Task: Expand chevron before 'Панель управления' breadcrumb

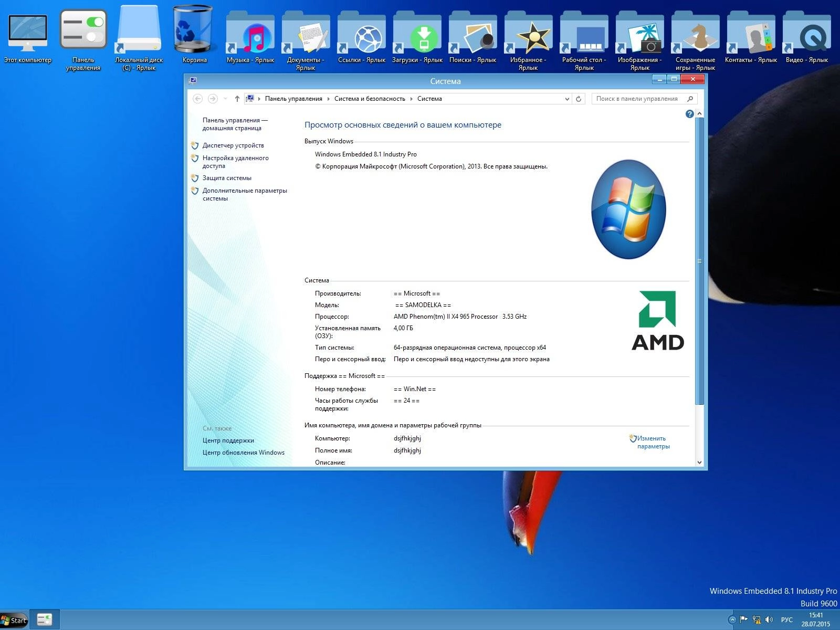Action: point(259,99)
